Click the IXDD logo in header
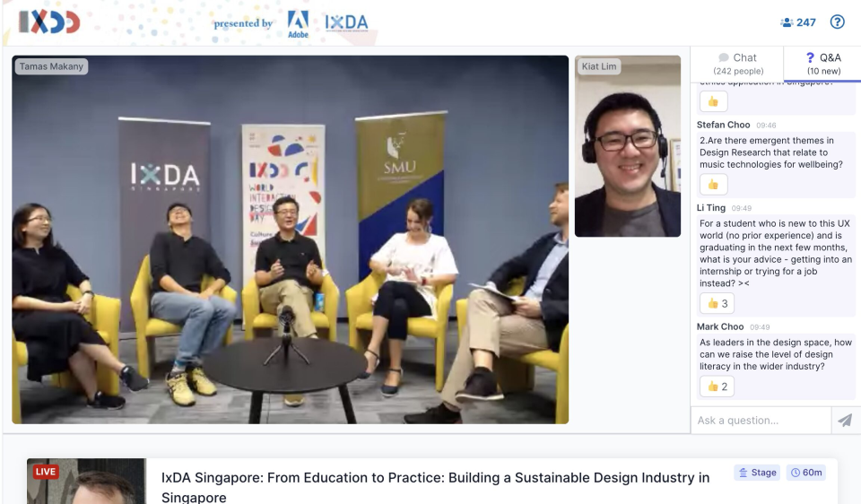The height and width of the screenshot is (504, 861). [49, 22]
